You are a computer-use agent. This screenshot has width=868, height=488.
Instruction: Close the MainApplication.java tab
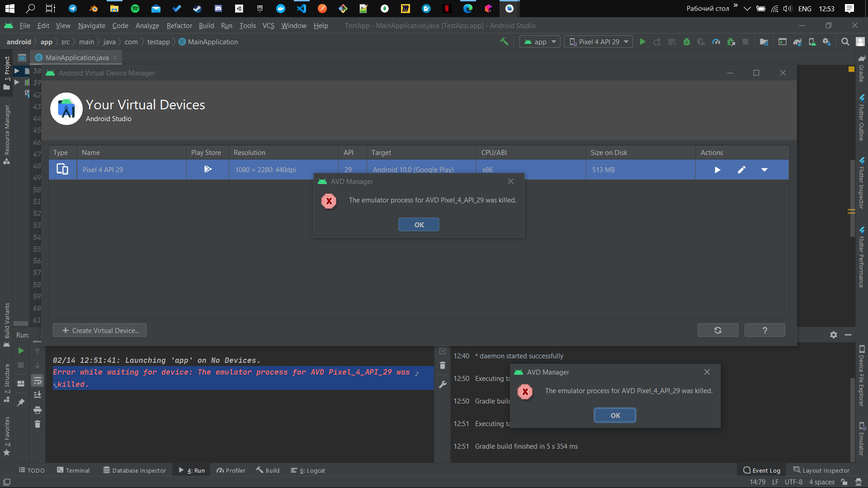tap(116, 57)
